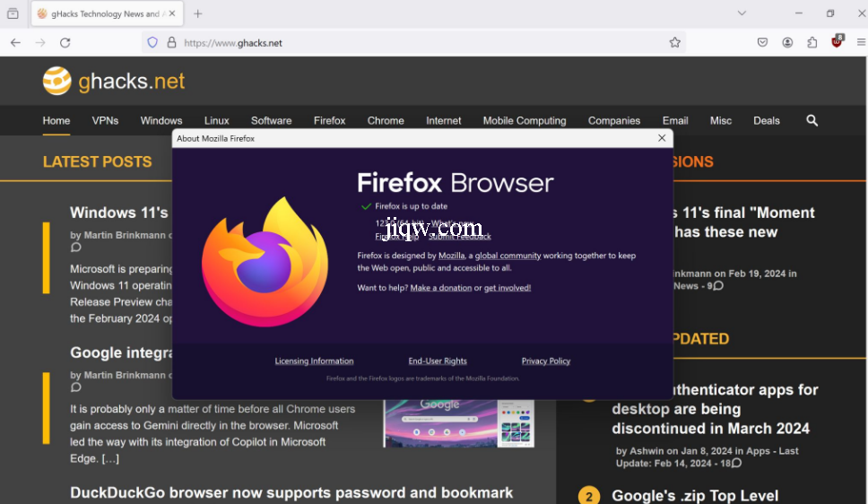Open the Chrome menu item
The height and width of the screenshot is (504, 868).
[x=386, y=121]
